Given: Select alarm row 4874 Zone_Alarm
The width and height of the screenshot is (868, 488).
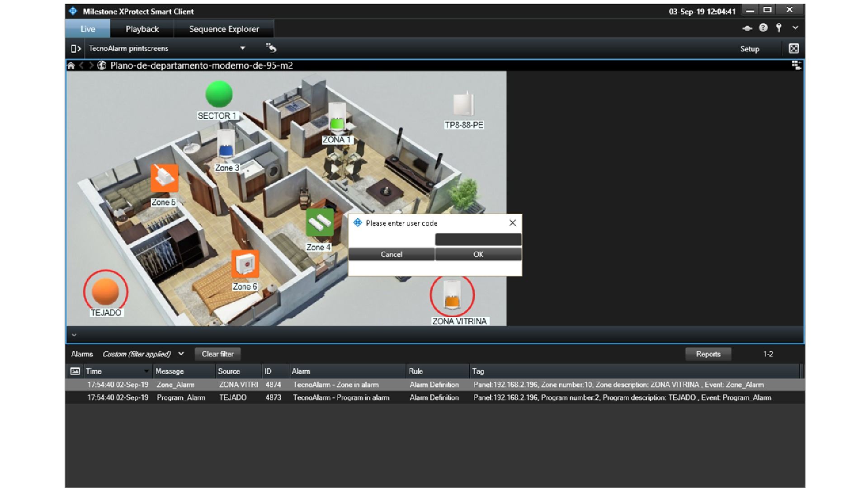Looking at the screenshot, I should tap(435, 385).
